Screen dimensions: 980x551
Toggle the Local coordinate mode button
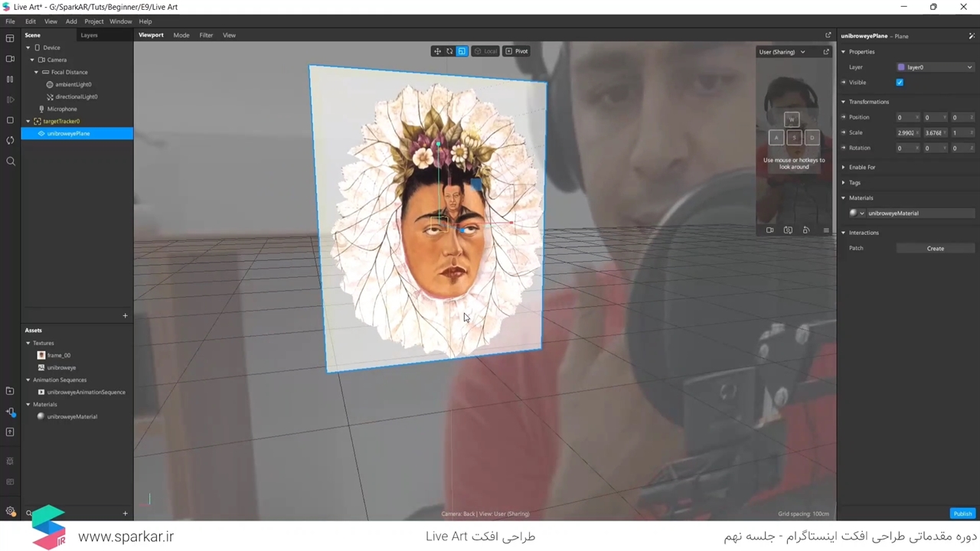coord(485,51)
